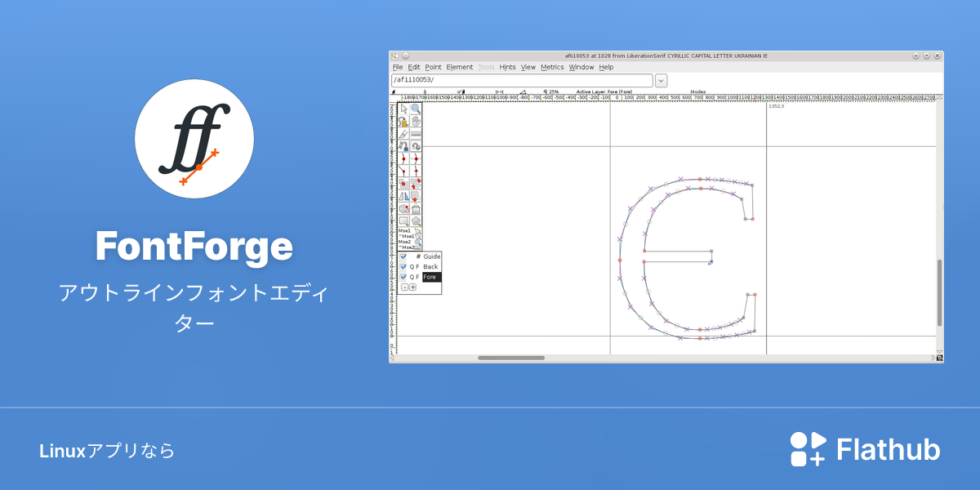
Task: Click the FontForge ff logo
Action: pyautogui.click(x=194, y=139)
